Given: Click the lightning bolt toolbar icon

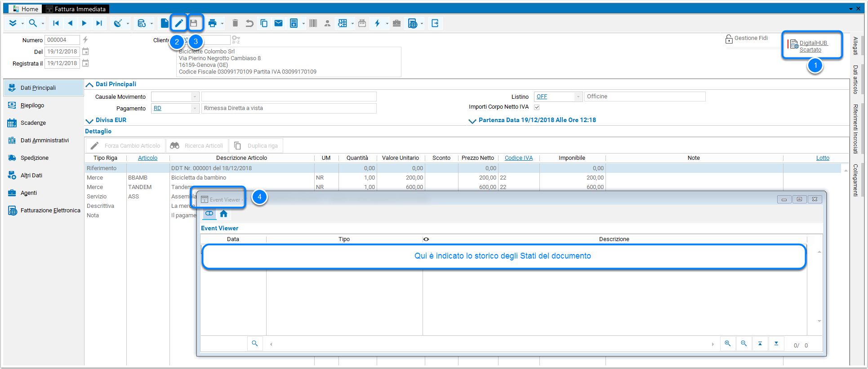Looking at the screenshot, I should coord(377,23).
